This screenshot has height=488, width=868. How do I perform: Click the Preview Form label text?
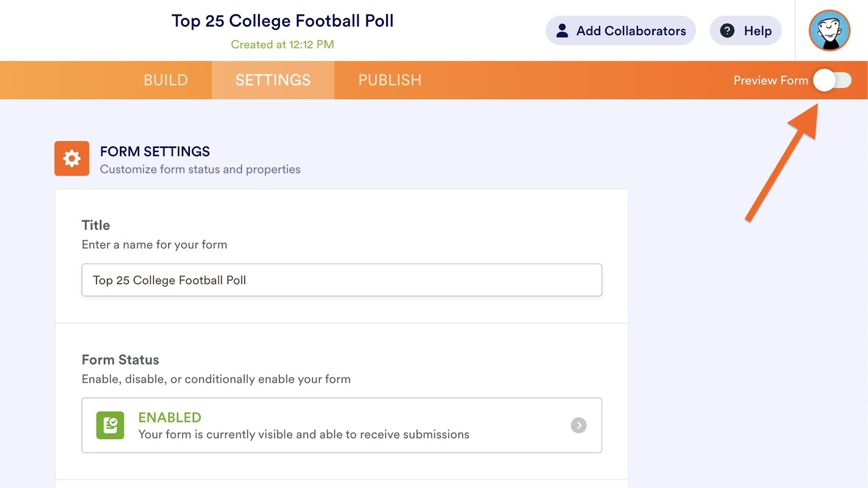[x=770, y=80]
